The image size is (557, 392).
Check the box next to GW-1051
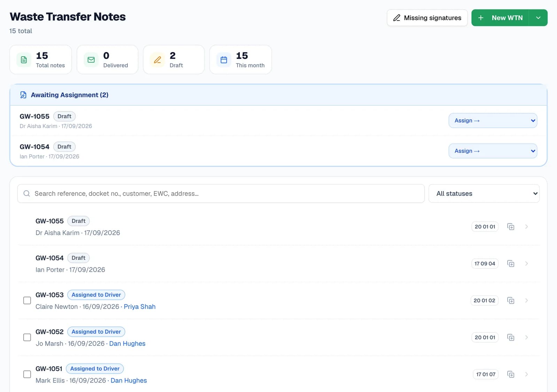tap(27, 374)
